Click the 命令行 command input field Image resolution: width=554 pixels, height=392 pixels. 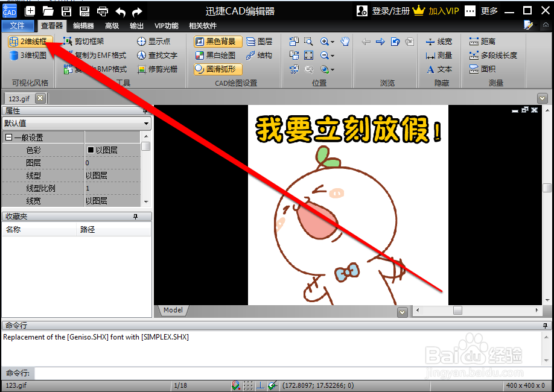[292, 373]
